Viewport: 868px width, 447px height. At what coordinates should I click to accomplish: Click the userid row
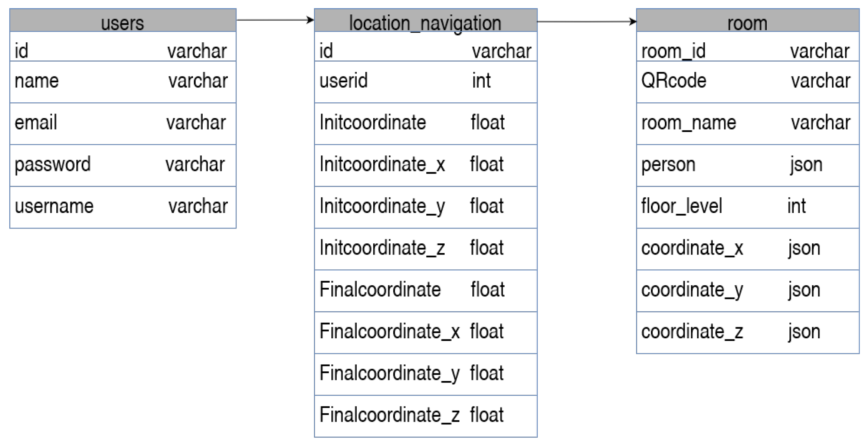426,82
